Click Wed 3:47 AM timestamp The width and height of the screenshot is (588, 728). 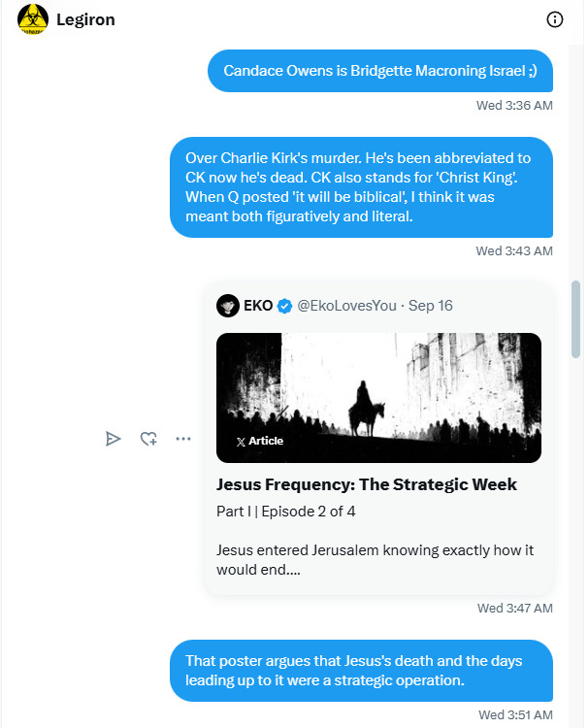(515, 609)
